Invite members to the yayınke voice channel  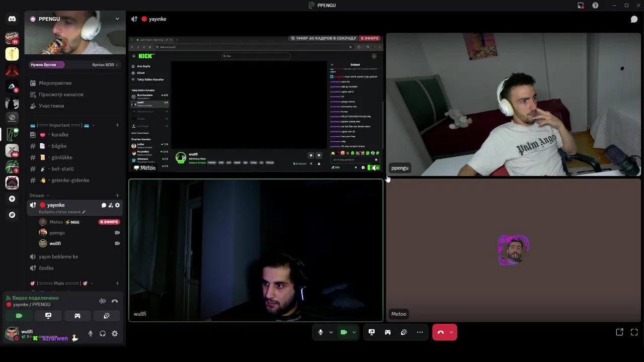coord(111,205)
